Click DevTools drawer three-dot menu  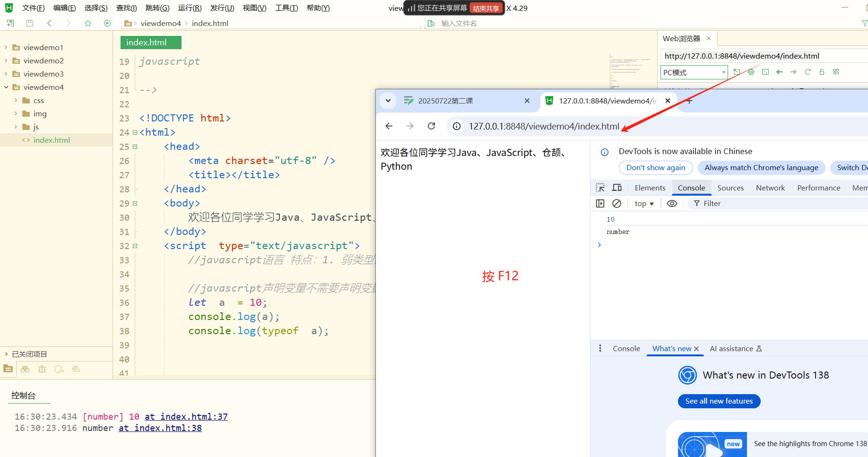click(600, 348)
